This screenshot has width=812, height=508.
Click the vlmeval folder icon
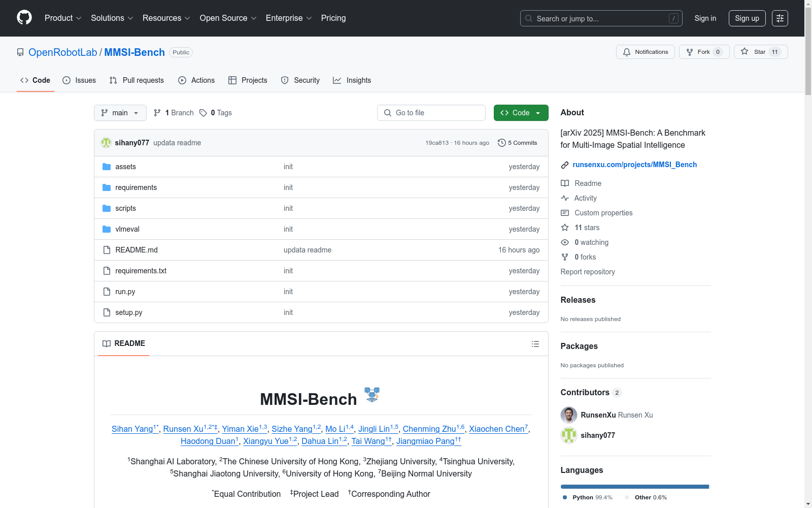coord(107,229)
